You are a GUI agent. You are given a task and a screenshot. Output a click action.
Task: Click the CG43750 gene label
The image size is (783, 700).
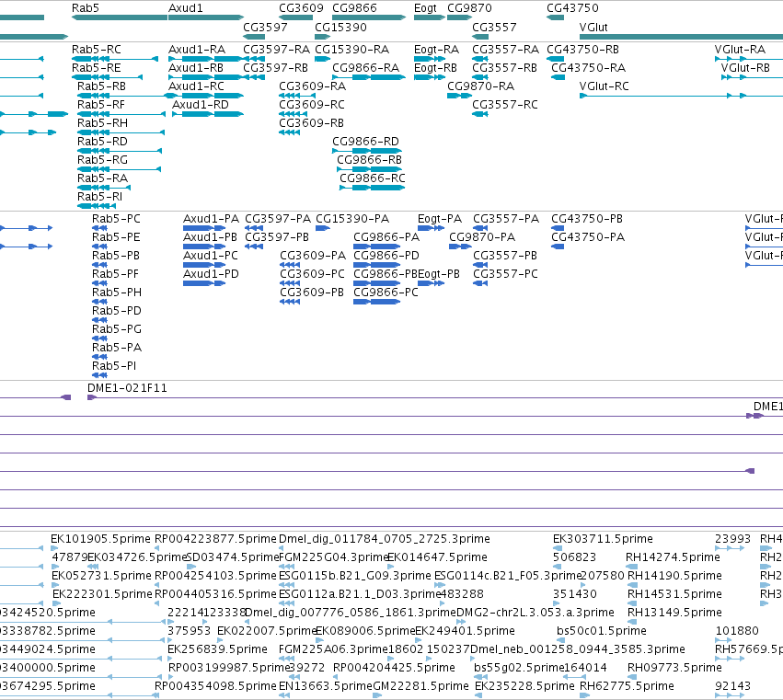572,8
